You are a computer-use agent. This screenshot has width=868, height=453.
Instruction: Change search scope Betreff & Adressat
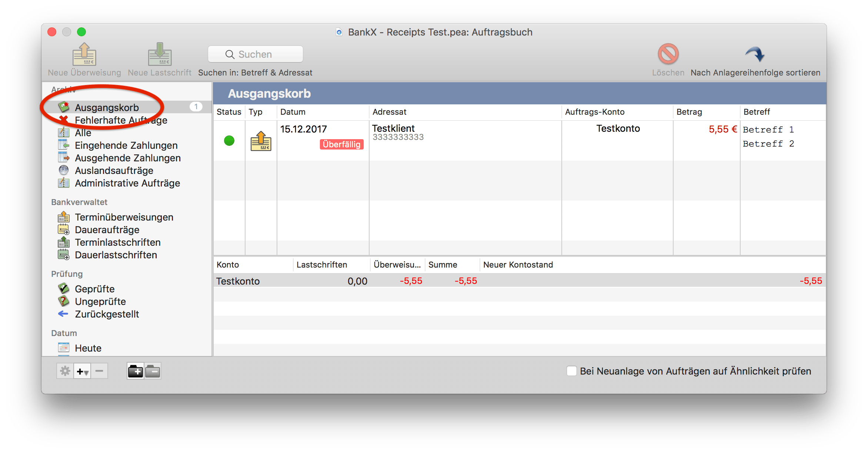click(255, 73)
